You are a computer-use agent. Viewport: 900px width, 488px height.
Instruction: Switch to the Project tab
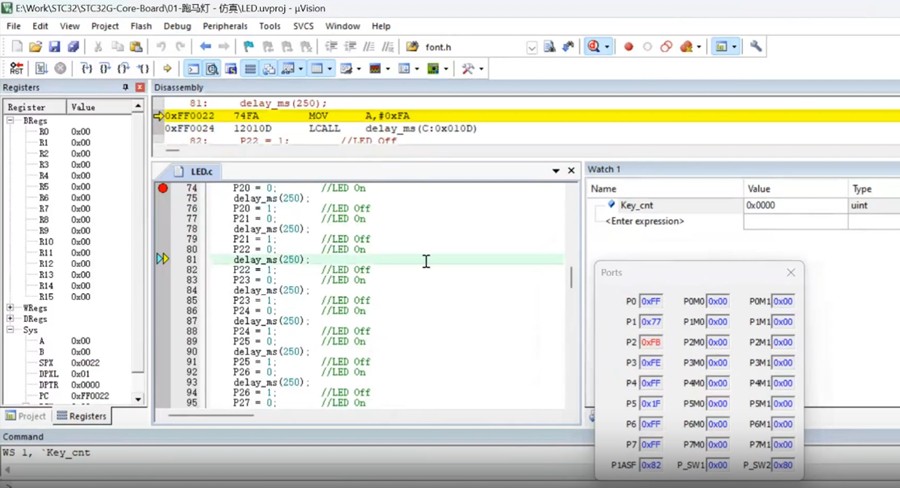click(26, 416)
